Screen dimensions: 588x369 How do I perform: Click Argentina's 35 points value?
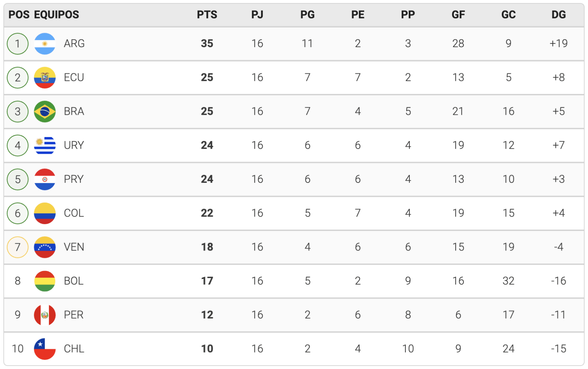tap(207, 43)
